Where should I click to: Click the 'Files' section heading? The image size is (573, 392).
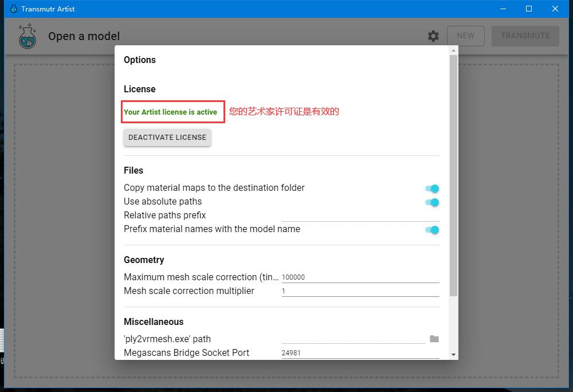(x=134, y=171)
